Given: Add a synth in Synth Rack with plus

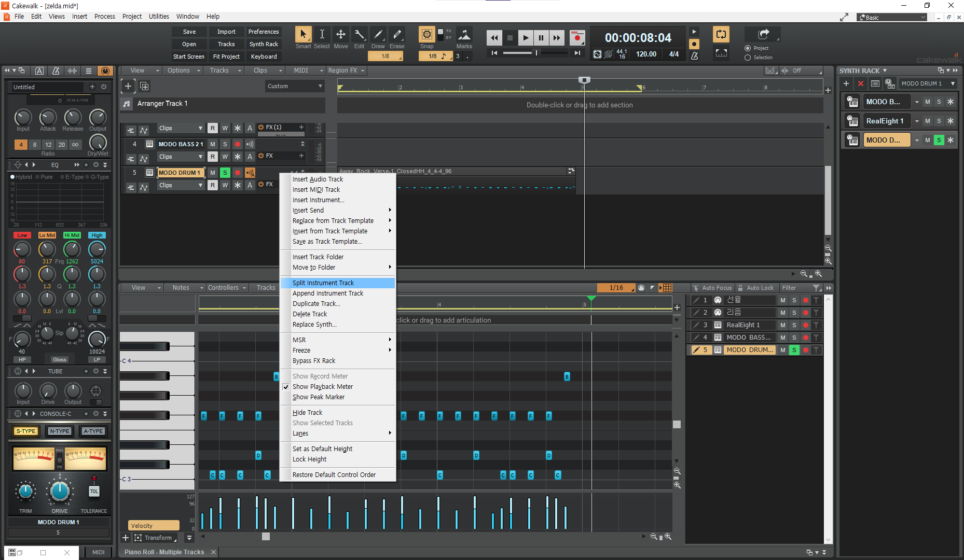Looking at the screenshot, I should (x=846, y=83).
